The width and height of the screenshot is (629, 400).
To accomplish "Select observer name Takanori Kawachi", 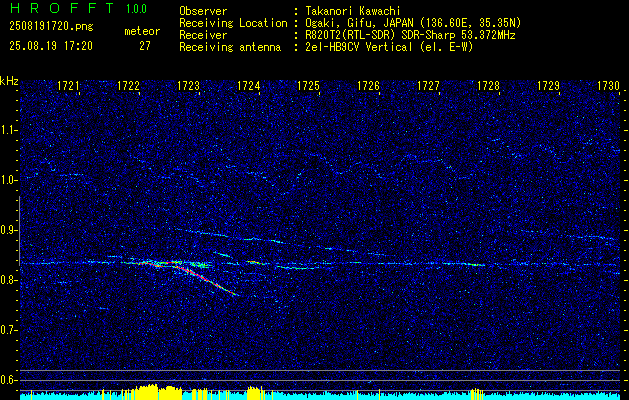I will 353,11.
